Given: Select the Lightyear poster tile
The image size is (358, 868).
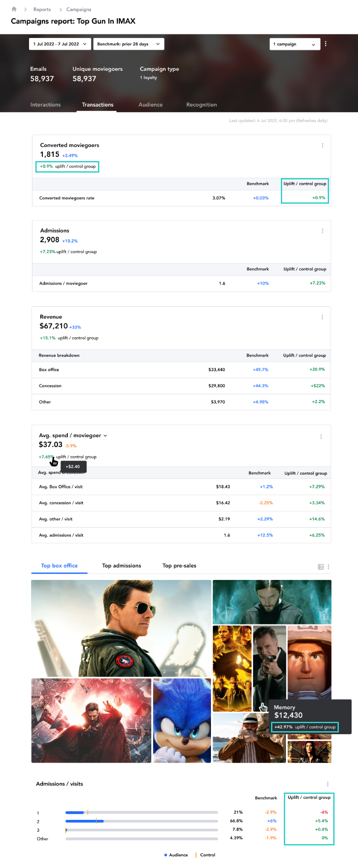Looking at the screenshot, I should [309, 663].
